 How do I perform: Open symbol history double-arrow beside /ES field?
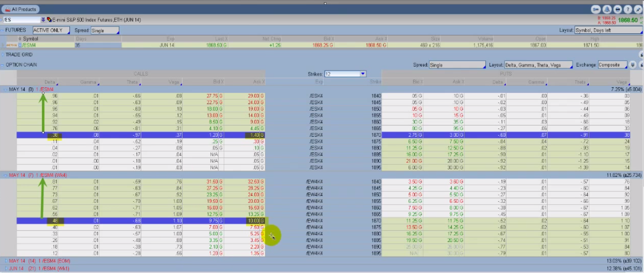pos(43,20)
